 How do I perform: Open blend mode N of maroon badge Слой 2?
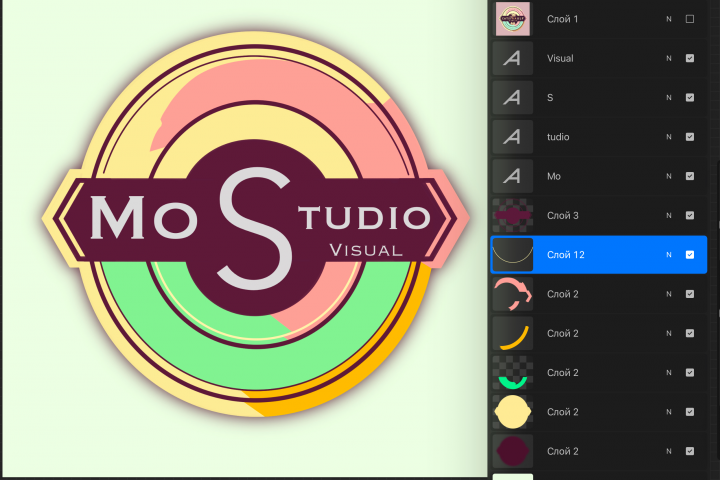click(669, 451)
